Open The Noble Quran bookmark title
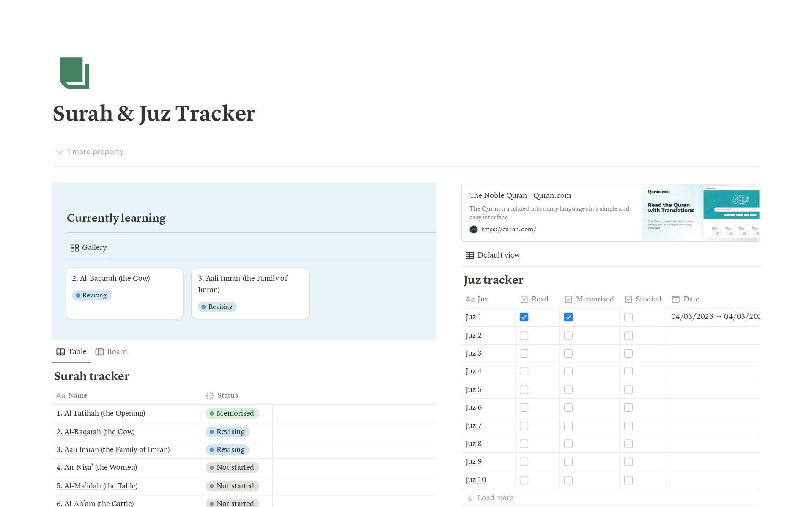This screenshot has width=812, height=507. [x=520, y=195]
